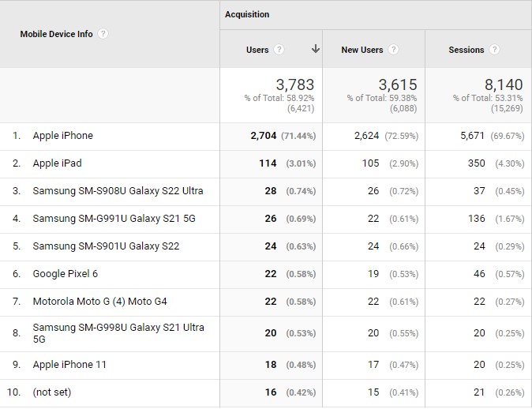Open Samsung SM-S901U Galaxy S22 link

click(x=106, y=246)
